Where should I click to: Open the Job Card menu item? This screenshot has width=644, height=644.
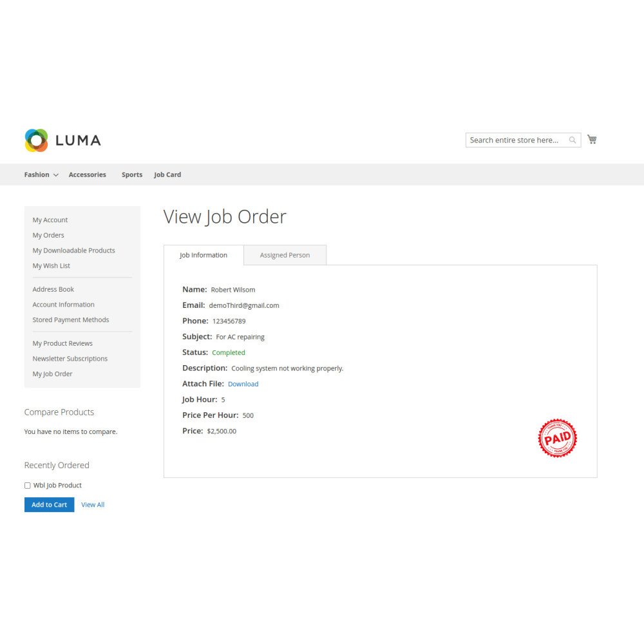[x=167, y=175]
